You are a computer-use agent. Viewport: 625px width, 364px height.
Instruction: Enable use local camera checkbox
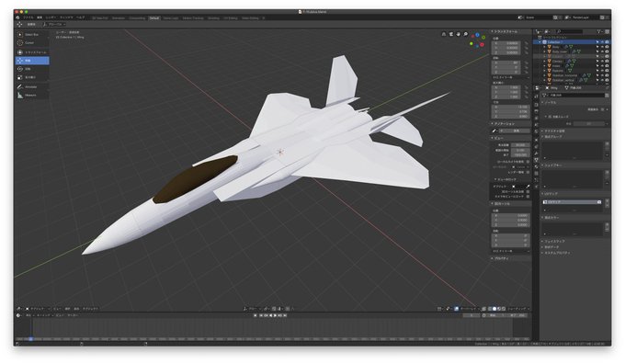(x=528, y=162)
